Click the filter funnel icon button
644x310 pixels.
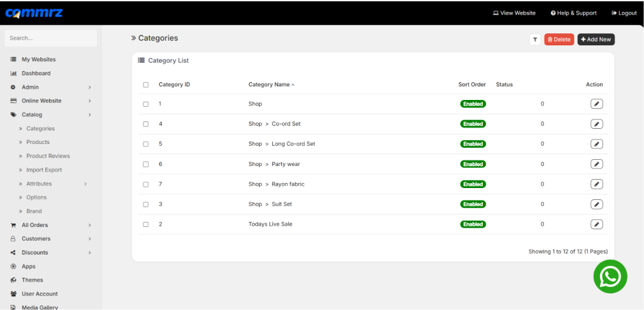(x=535, y=40)
